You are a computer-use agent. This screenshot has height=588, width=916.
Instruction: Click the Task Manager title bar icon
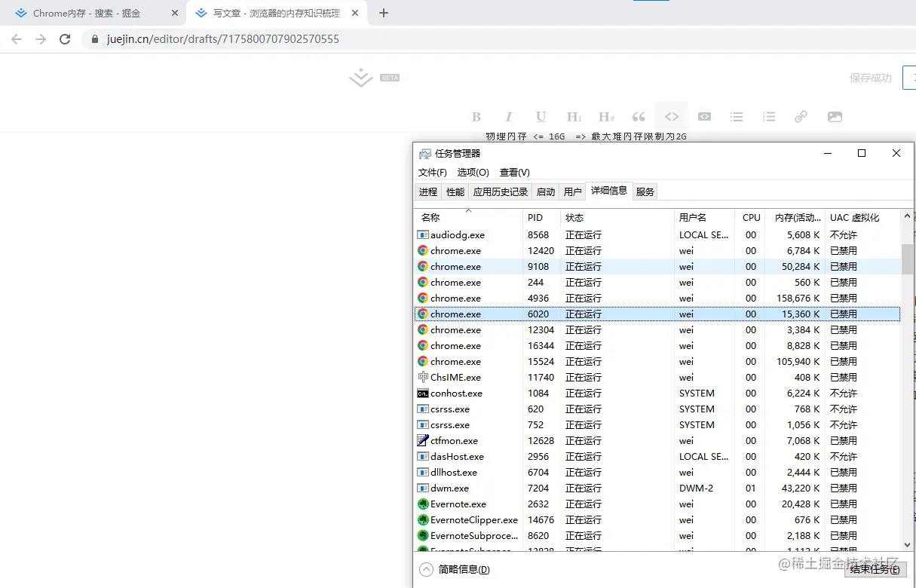[425, 153]
